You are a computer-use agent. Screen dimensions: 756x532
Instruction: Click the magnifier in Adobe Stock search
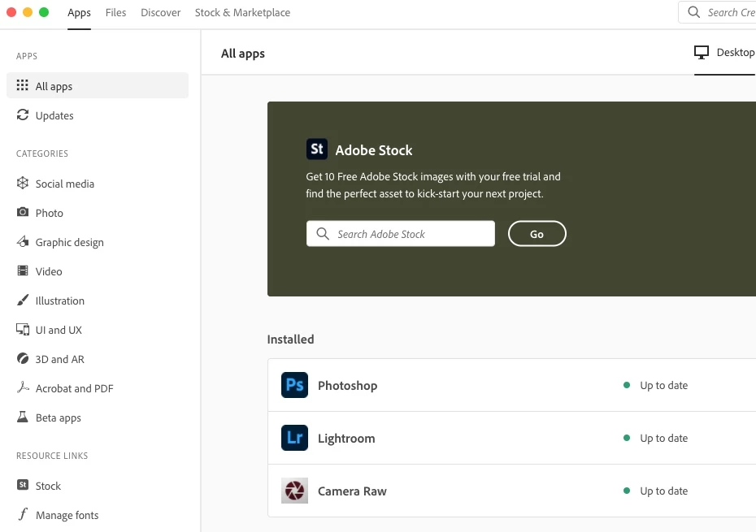coord(323,234)
